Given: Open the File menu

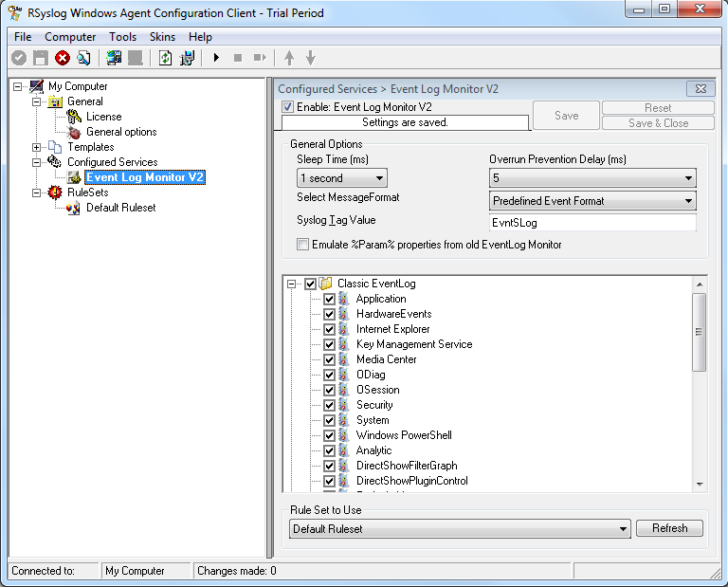Looking at the screenshot, I should pos(23,37).
